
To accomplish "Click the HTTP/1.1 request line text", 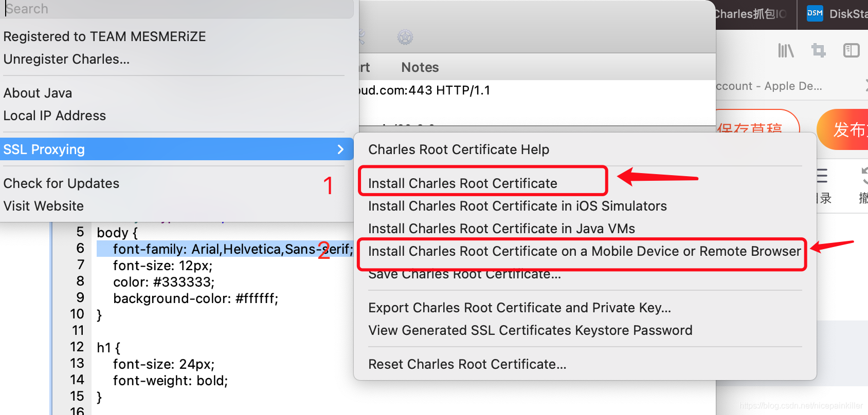I will [425, 90].
